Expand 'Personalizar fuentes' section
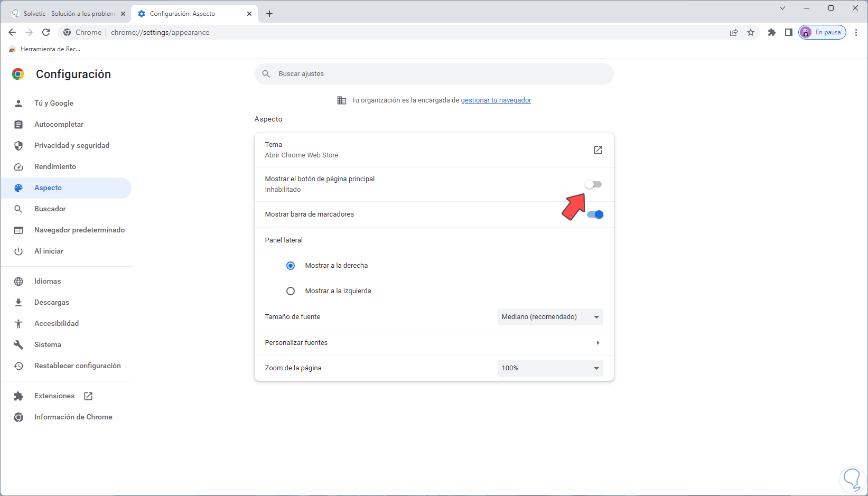 point(598,343)
